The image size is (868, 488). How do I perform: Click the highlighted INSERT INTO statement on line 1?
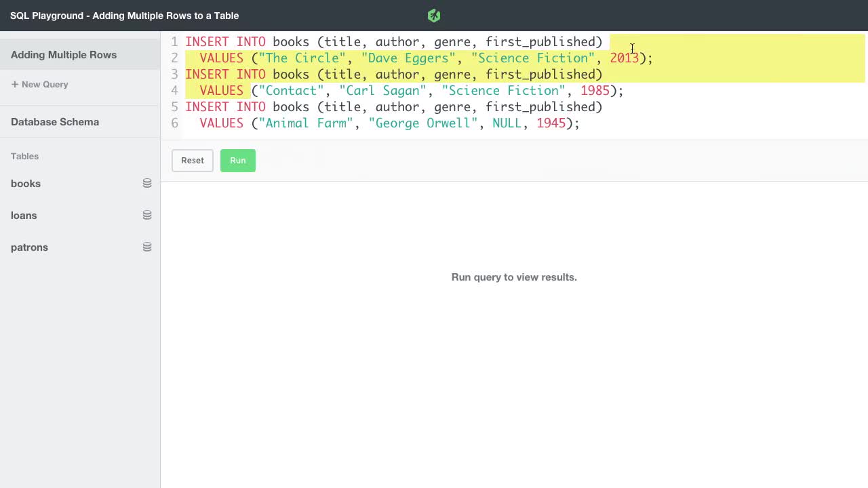[225, 41]
